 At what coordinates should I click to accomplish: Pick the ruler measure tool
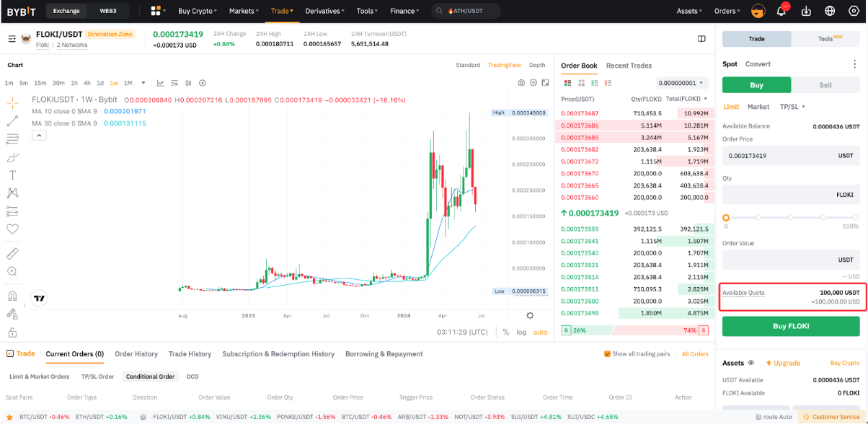point(12,254)
